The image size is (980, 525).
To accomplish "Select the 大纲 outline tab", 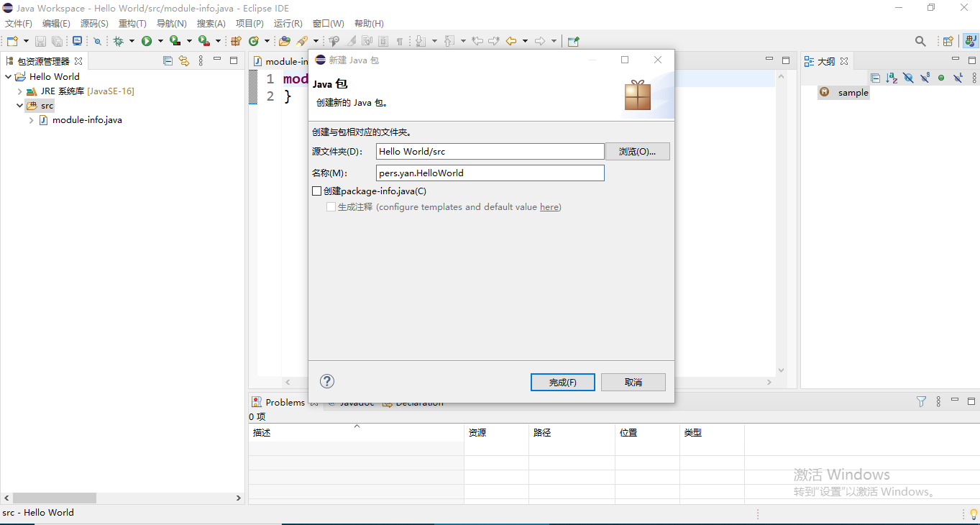I will pos(826,61).
